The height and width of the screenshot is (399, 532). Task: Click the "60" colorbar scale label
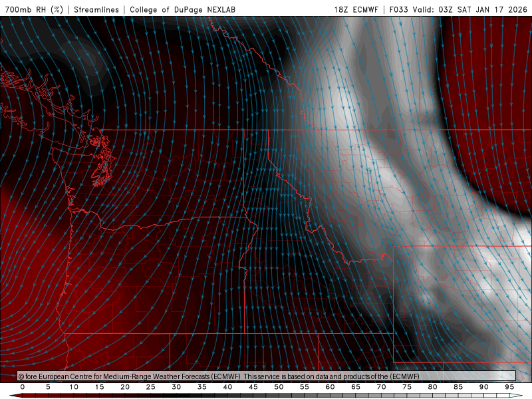point(330,387)
